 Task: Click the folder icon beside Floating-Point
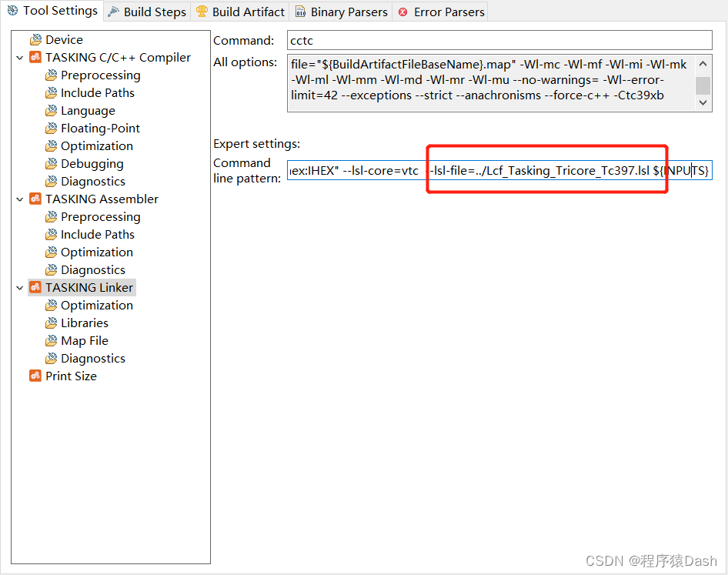coord(50,128)
